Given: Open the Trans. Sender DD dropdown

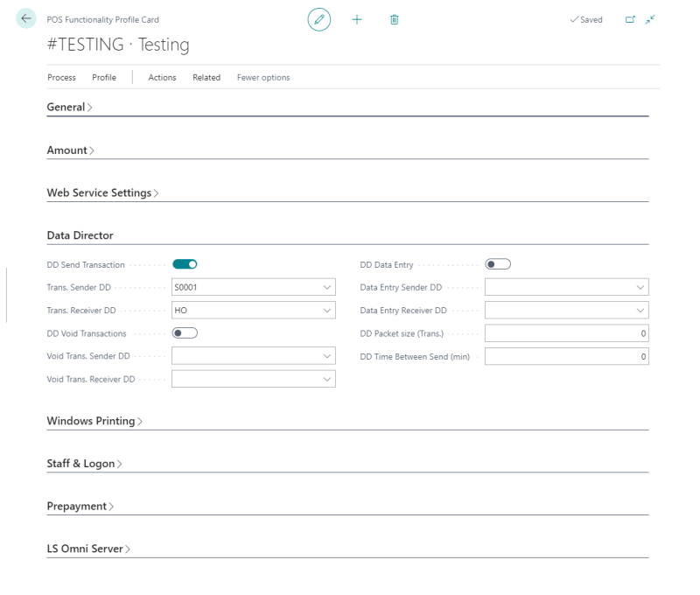Looking at the screenshot, I should (327, 287).
